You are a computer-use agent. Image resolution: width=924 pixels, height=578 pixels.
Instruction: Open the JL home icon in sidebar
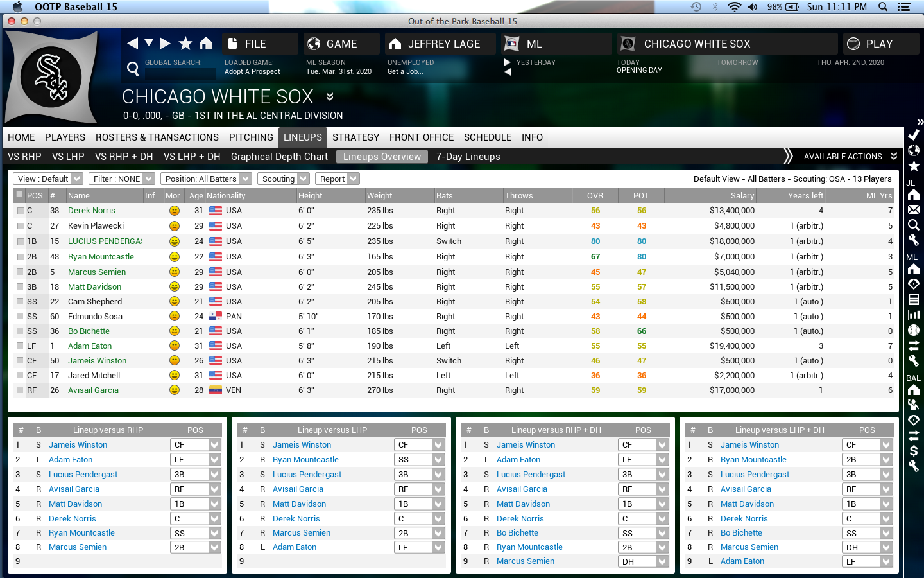(914, 195)
